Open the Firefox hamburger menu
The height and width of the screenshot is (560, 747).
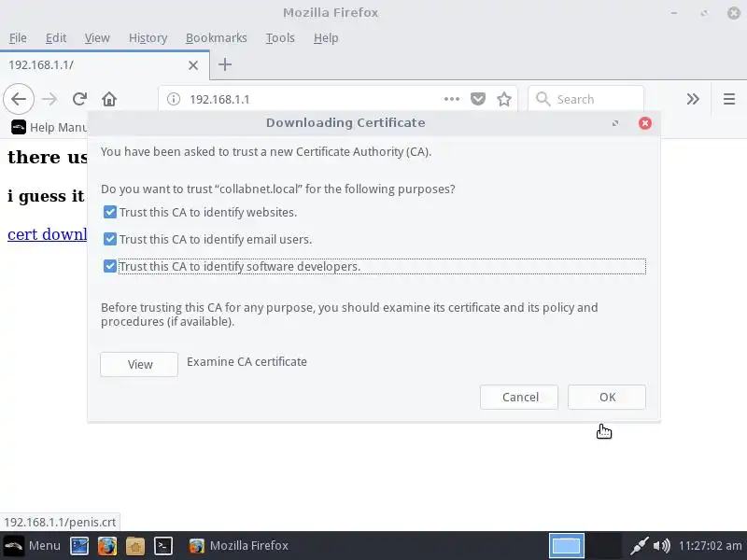pyautogui.click(x=729, y=99)
